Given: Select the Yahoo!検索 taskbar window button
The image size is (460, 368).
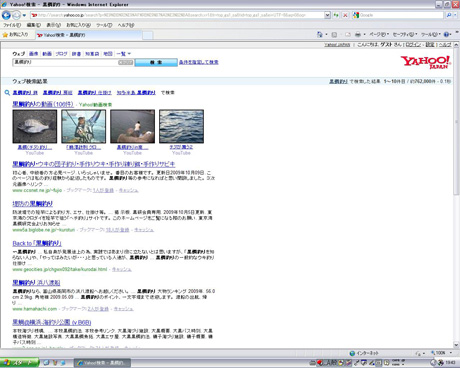Looking at the screenshot, I should (x=102, y=363).
